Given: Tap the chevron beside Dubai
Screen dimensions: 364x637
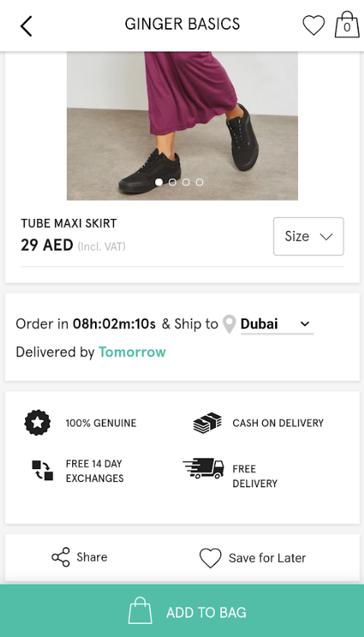Looking at the screenshot, I should pyautogui.click(x=305, y=324).
